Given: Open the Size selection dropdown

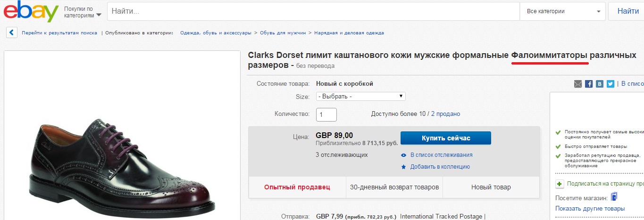Looking at the screenshot, I should [360, 96].
